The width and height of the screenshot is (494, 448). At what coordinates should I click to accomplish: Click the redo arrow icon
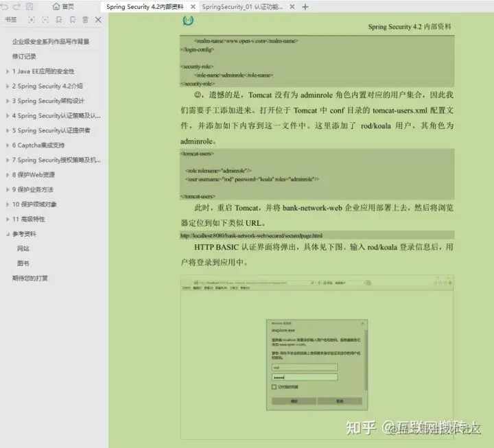click(16, 6)
